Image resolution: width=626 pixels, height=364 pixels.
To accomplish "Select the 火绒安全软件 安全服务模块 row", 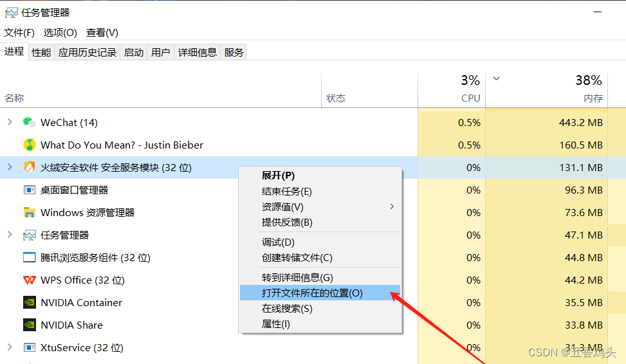I will click(313, 168).
